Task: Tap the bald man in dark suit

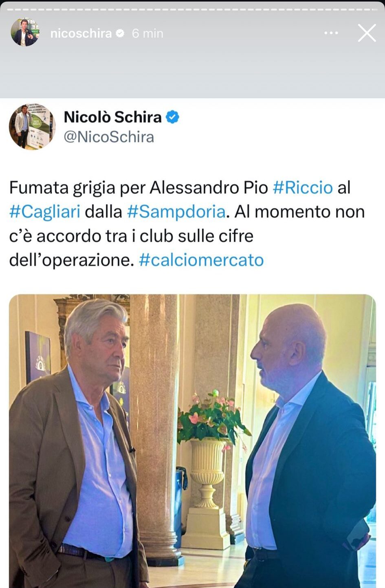Action: click(x=308, y=446)
